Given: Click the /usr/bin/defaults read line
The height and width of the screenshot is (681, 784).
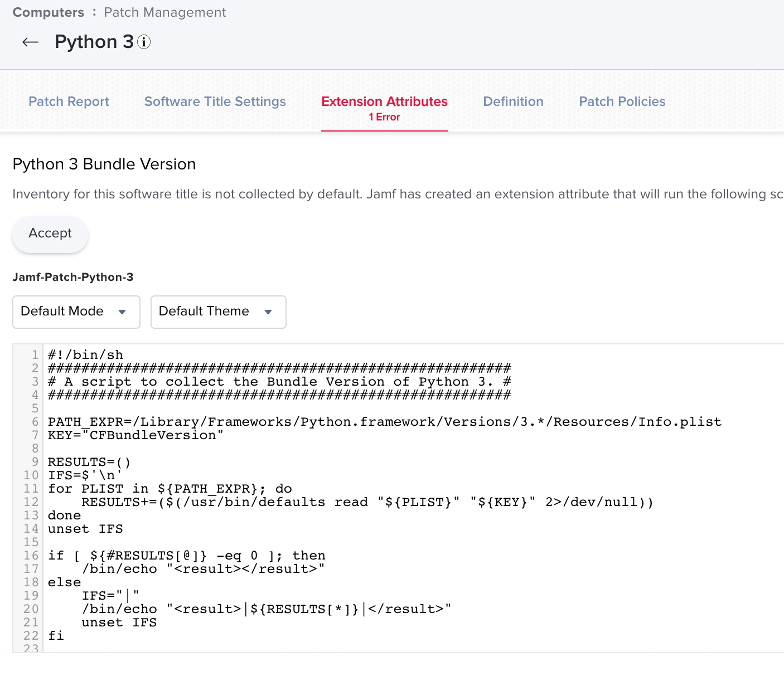Looking at the screenshot, I should pos(367,502).
